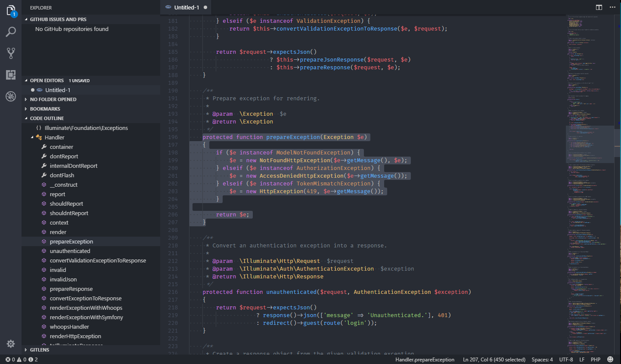Change end of line sequence LF
Image resolution: width=621 pixels, height=364 pixels.
582,359
